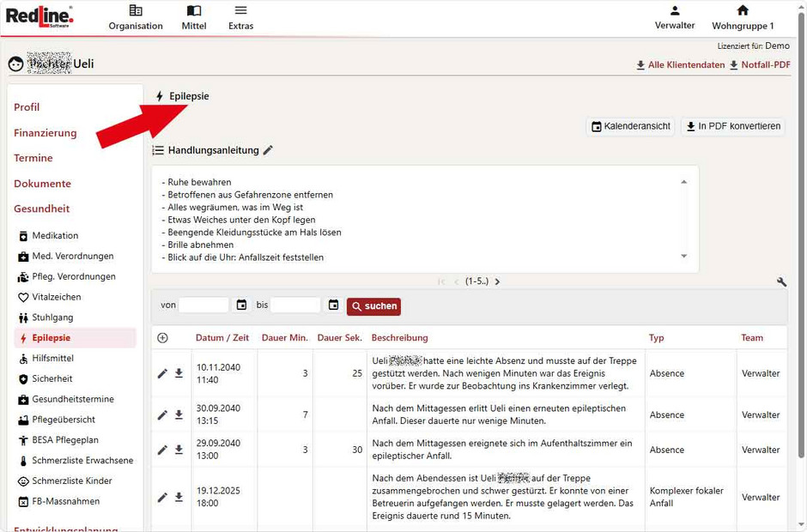The image size is (807, 532).
Task: Open calendar picker for 'von' date
Action: click(241, 305)
